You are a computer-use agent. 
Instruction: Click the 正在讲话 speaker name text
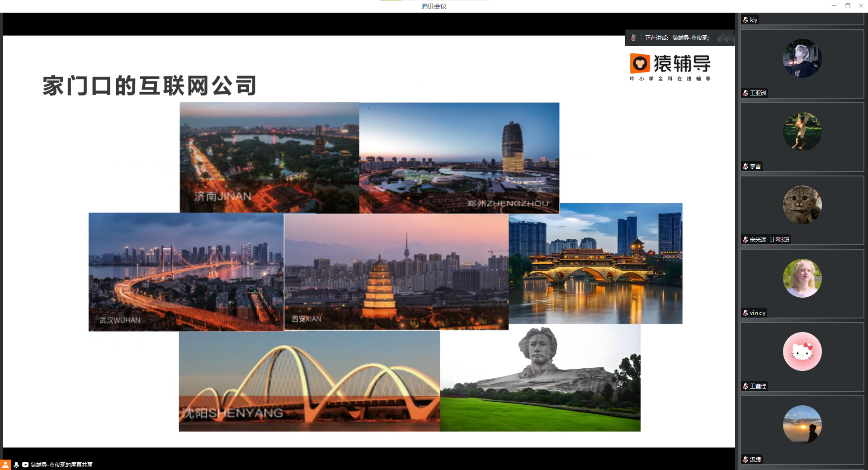pyautogui.click(x=690, y=38)
